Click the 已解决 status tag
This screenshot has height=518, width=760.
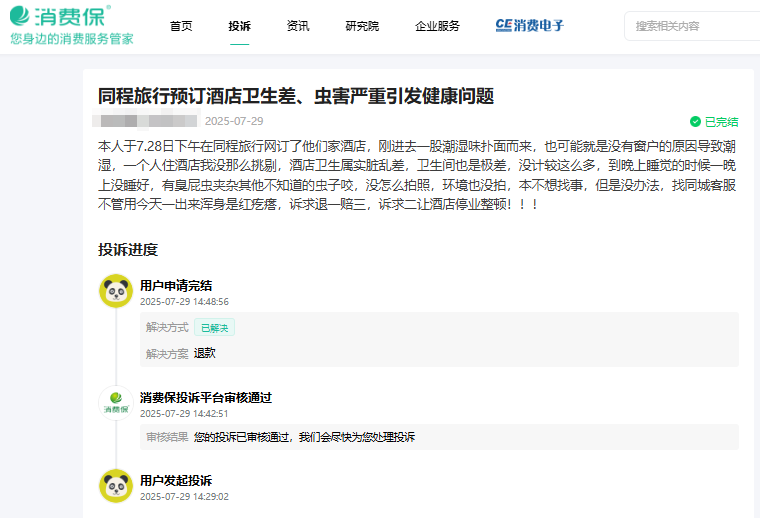pos(214,328)
